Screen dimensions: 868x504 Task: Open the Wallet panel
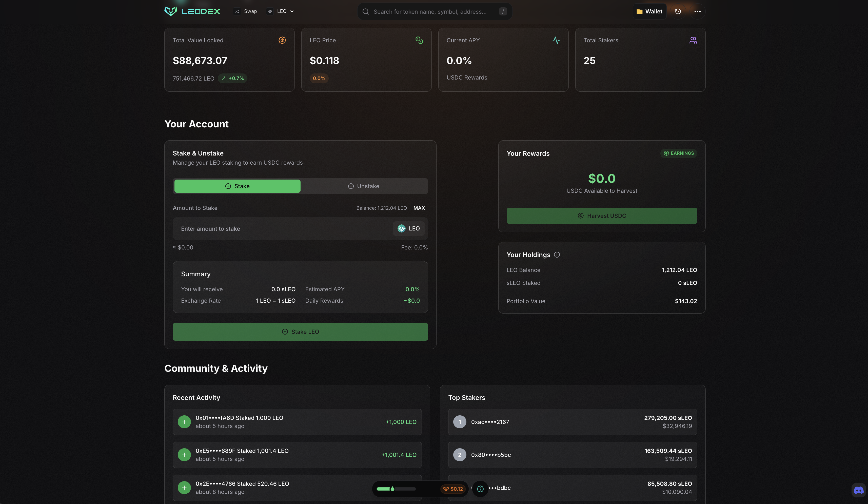pyautogui.click(x=649, y=11)
